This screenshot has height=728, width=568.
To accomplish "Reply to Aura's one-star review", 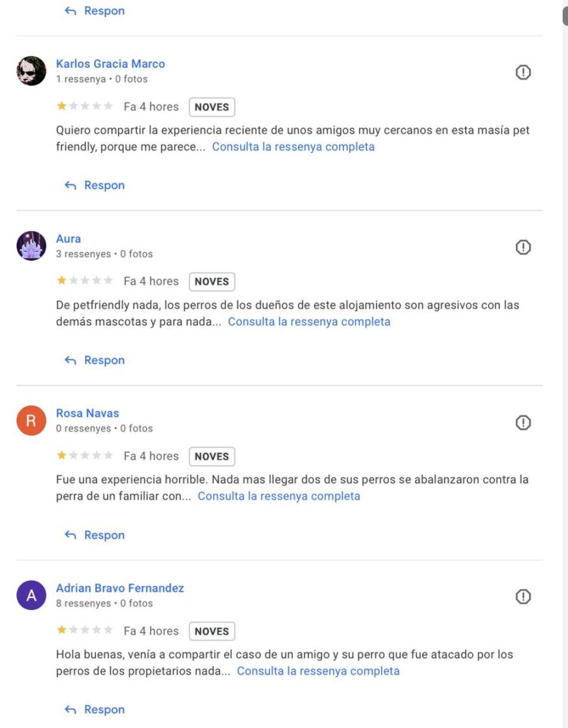I will point(95,360).
